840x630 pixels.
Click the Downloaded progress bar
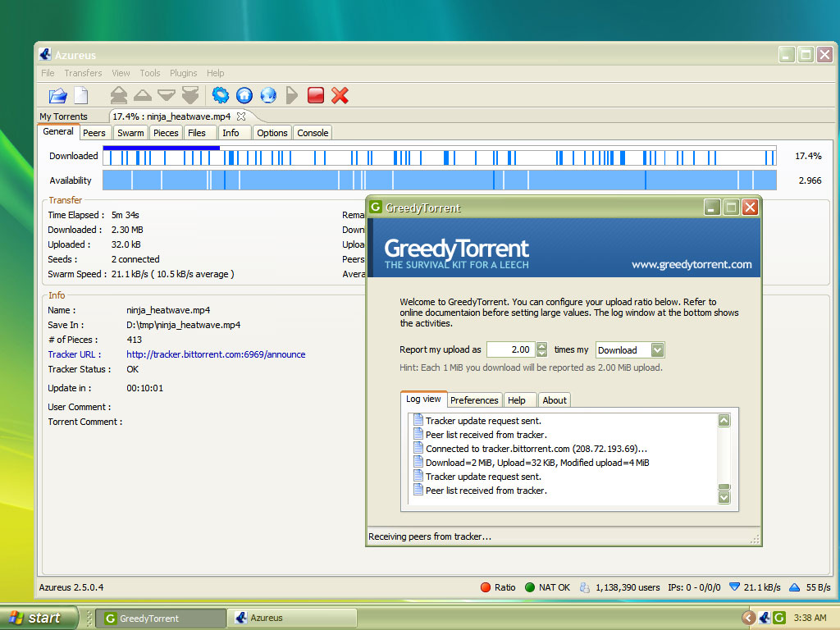pos(440,157)
